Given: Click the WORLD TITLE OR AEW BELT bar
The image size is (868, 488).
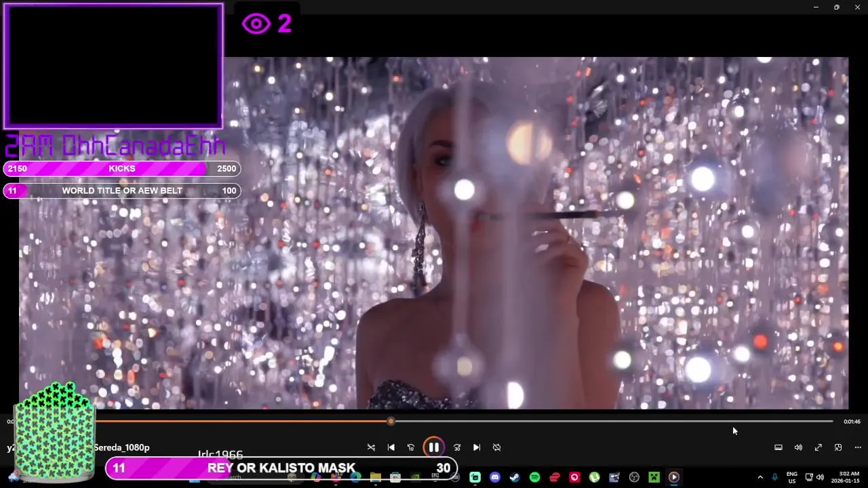Looking at the screenshot, I should pos(122,191).
